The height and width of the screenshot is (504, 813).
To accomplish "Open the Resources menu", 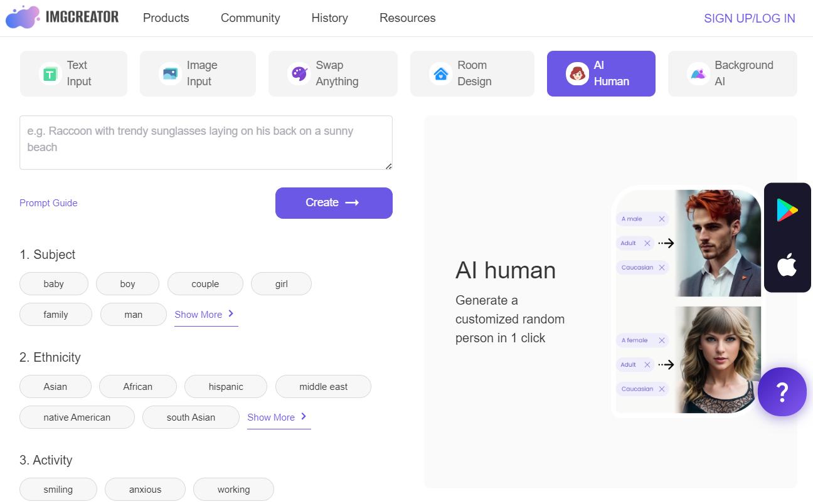I will [407, 18].
